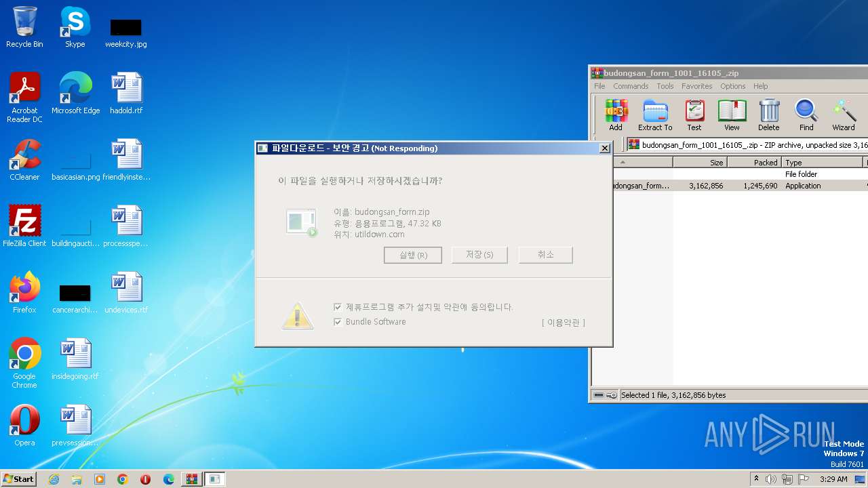Sort WinRAR list by Type column

pos(823,163)
